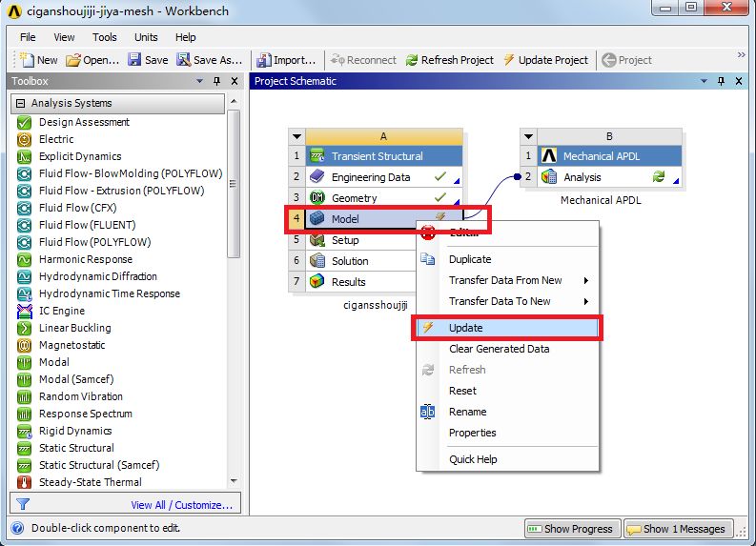This screenshot has height=546, width=756.
Task: Open system B header dropdown arrow
Action: coord(528,136)
